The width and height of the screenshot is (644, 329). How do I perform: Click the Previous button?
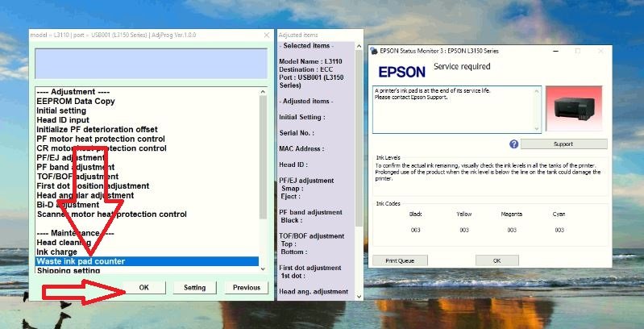click(247, 288)
